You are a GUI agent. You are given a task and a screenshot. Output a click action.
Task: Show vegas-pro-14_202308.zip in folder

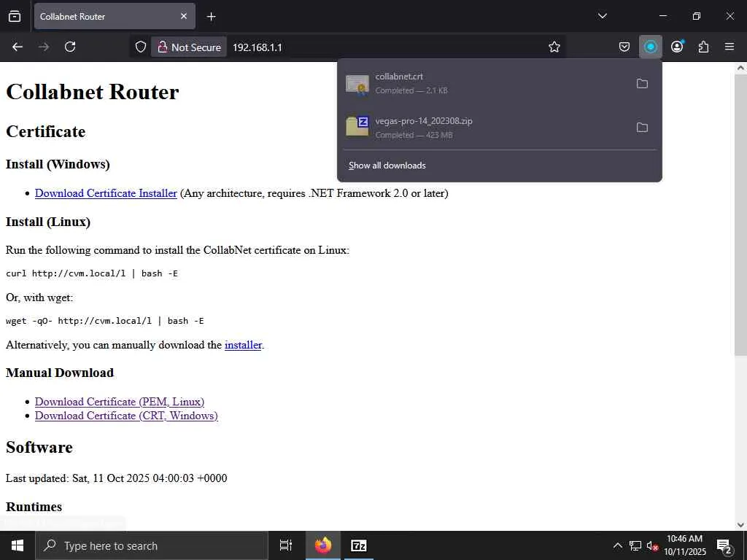tap(642, 127)
